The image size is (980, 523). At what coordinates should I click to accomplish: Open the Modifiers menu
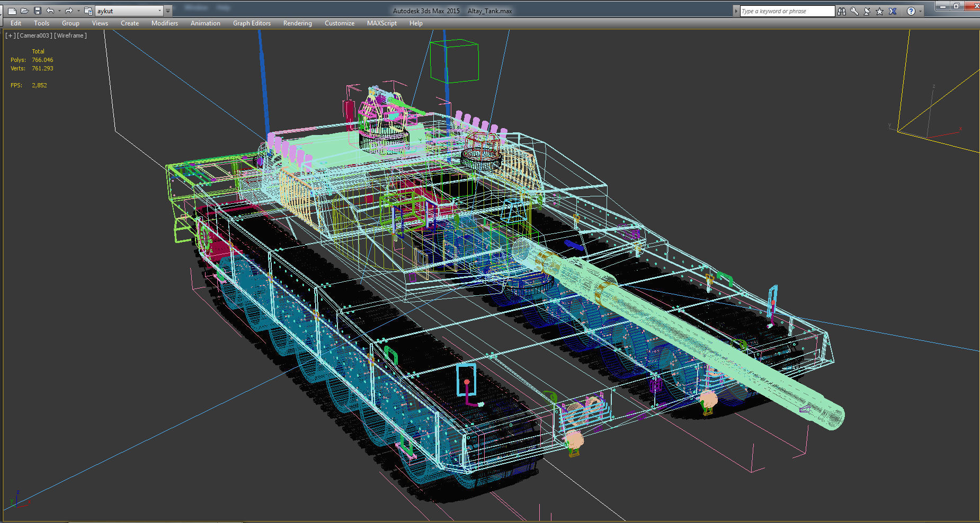point(164,23)
